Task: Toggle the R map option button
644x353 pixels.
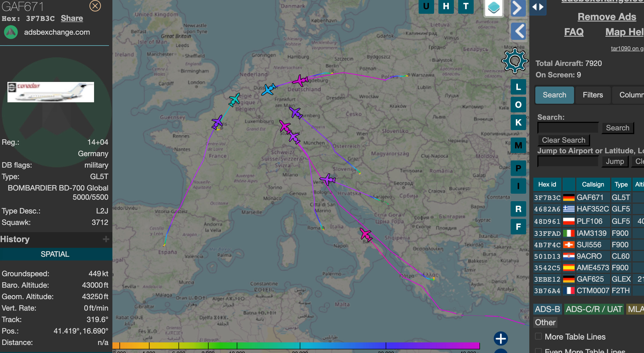Action: 518,209
